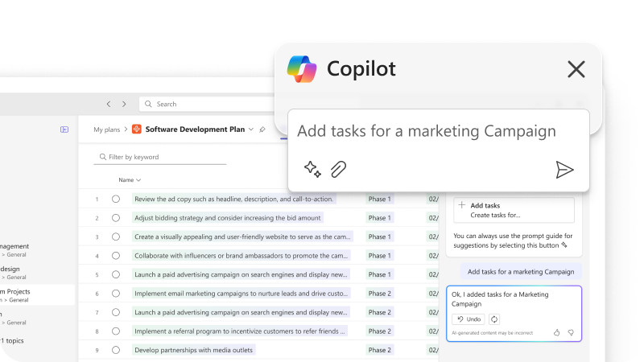The width and height of the screenshot is (644, 362).
Task: Click Phase 2 tag of task 6
Action: click(x=379, y=294)
